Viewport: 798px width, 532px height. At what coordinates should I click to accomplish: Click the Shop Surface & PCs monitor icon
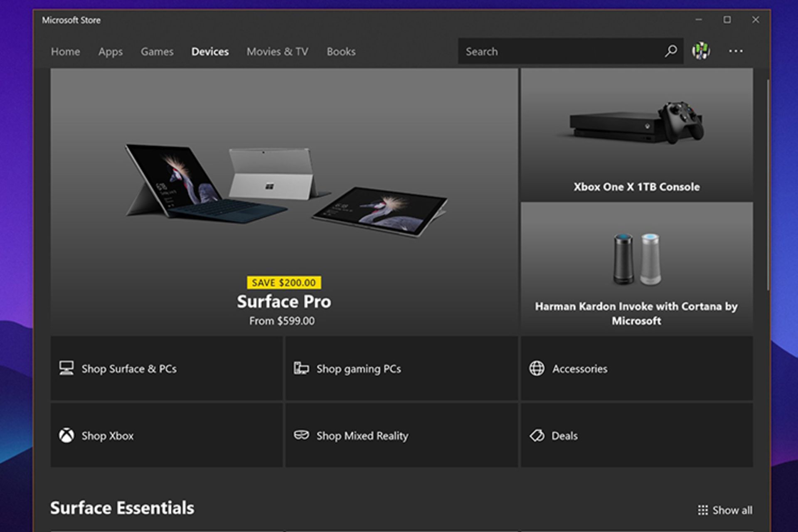point(66,368)
